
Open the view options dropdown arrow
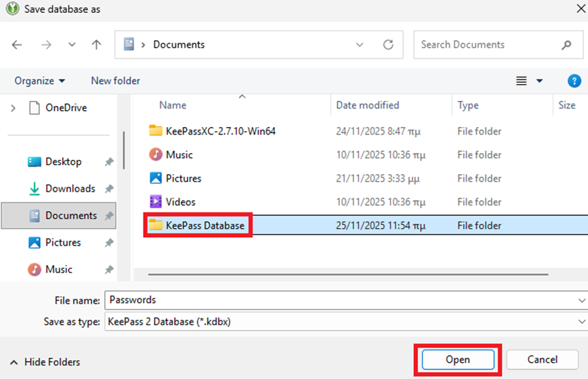point(540,81)
